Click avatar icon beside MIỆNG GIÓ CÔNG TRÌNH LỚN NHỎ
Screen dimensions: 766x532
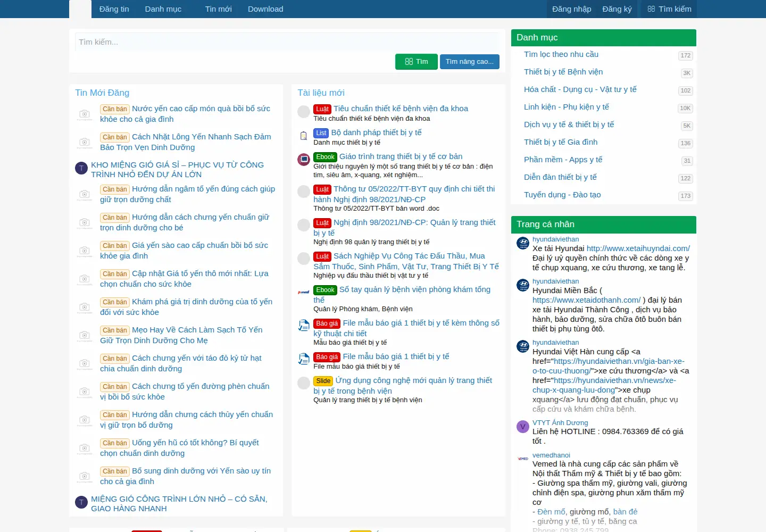[81, 502]
